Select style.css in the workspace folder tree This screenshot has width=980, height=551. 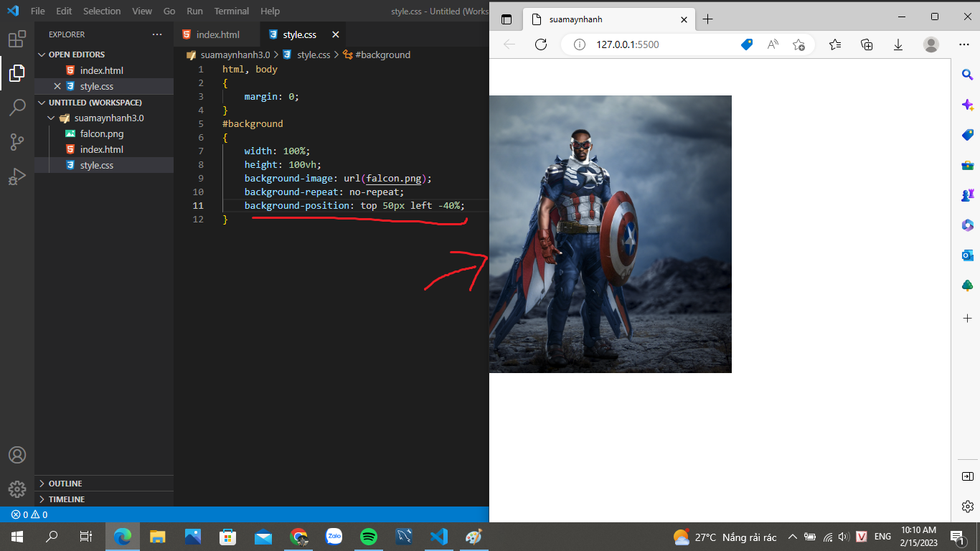(104, 165)
